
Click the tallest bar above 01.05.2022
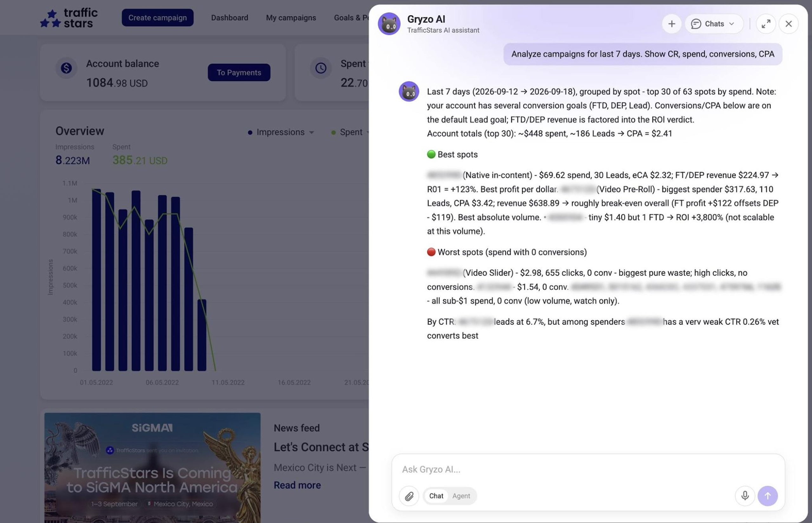click(96, 280)
